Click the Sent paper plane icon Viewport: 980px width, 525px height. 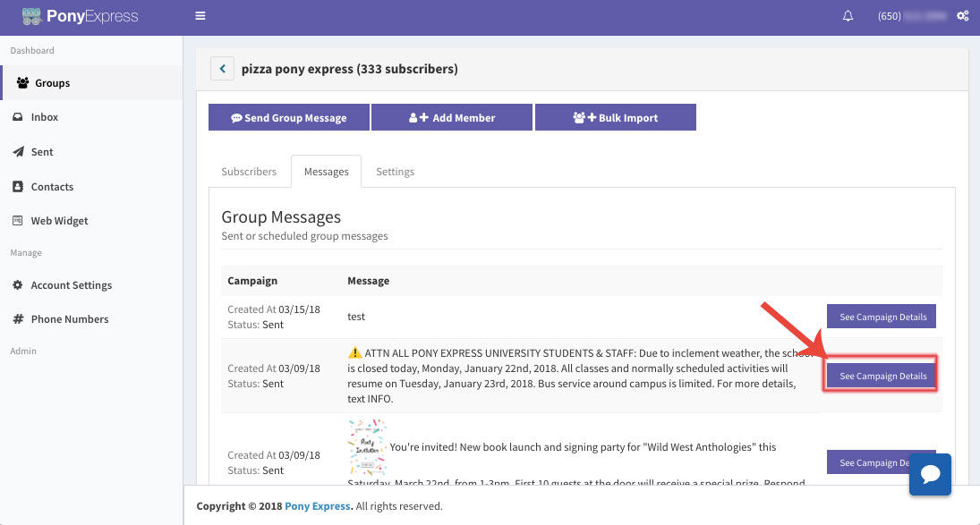click(18, 152)
